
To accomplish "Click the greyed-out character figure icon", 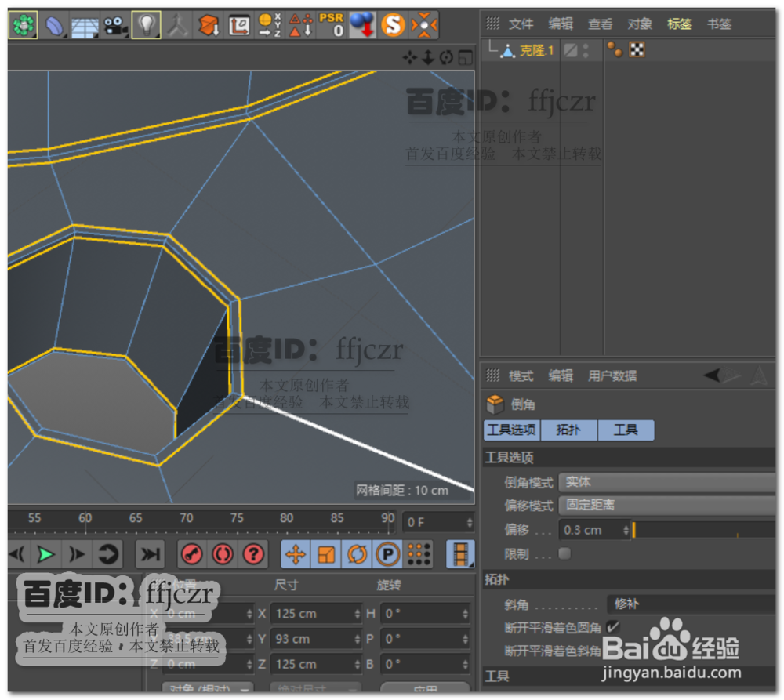I will pyautogui.click(x=176, y=26).
